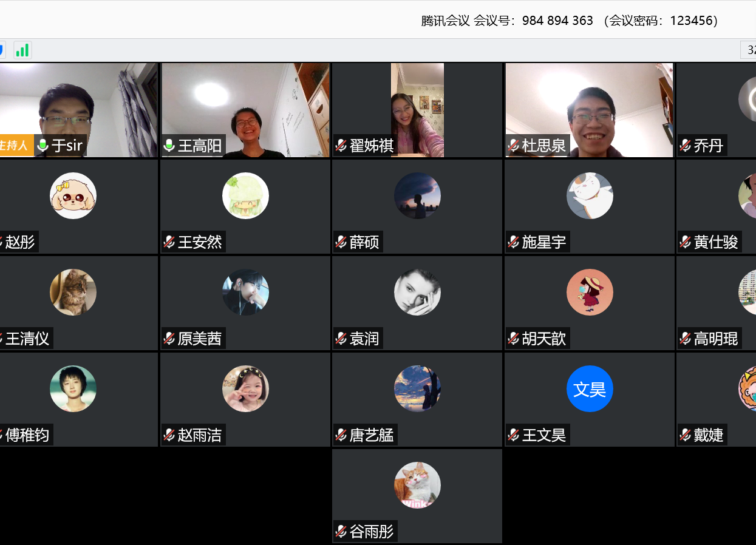756x545 pixels.
Task: Click the orange 主持人 host badge
Action: tap(15, 146)
